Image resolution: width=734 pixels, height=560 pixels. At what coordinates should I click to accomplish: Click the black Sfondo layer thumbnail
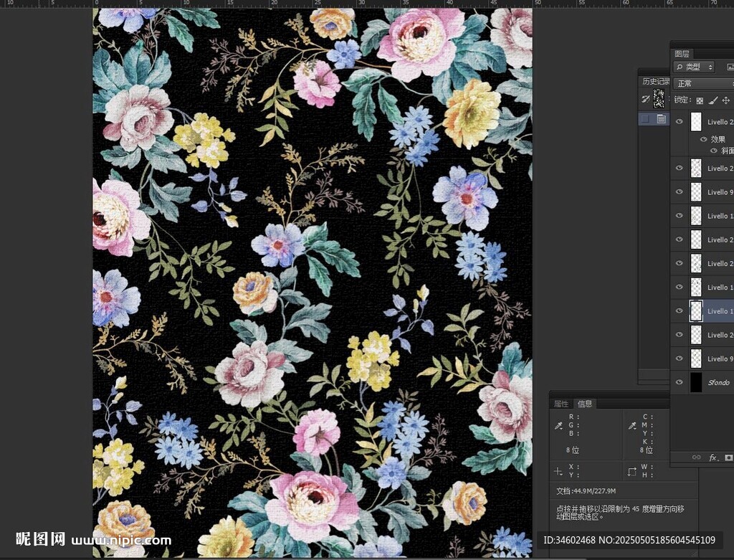[697, 382]
